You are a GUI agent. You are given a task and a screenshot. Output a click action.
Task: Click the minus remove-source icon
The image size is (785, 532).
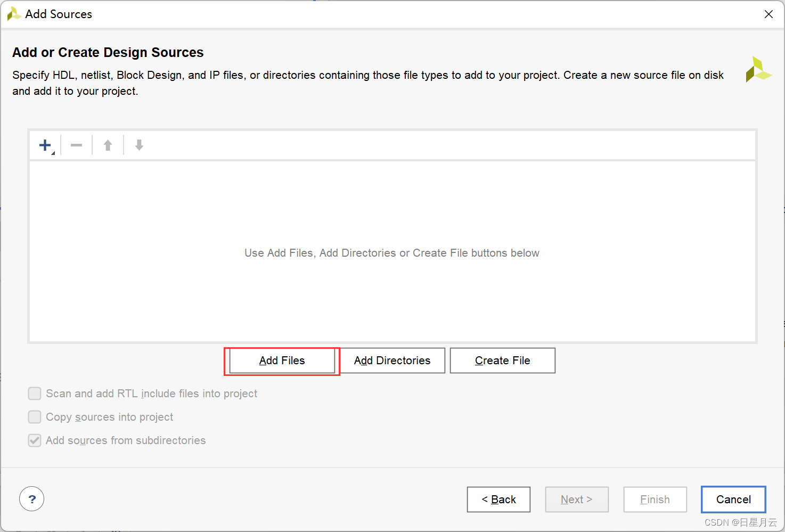[x=77, y=145]
